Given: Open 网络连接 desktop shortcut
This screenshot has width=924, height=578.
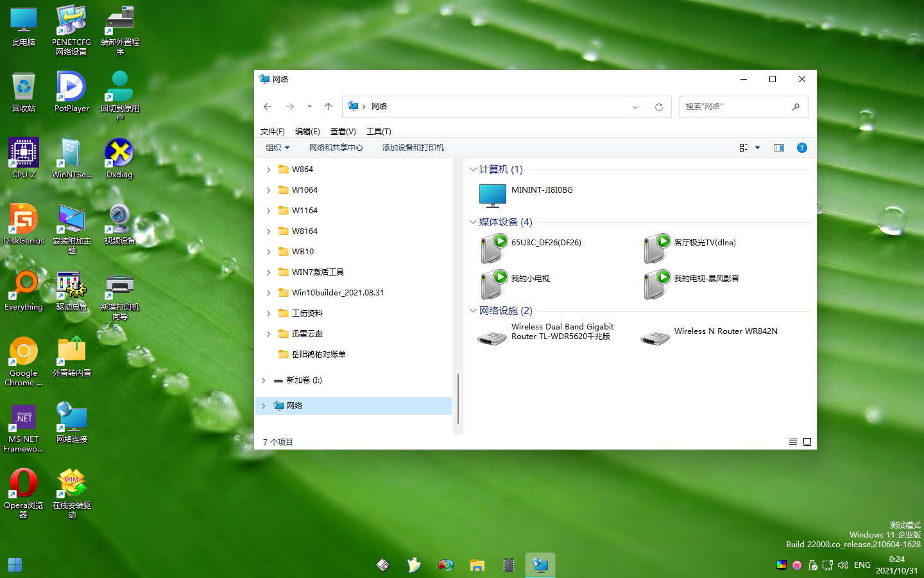Looking at the screenshot, I should click(x=71, y=423).
